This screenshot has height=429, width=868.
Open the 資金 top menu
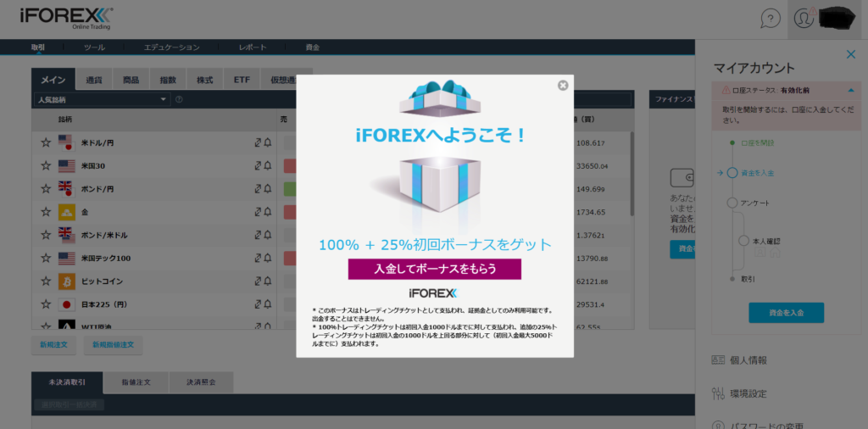312,47
